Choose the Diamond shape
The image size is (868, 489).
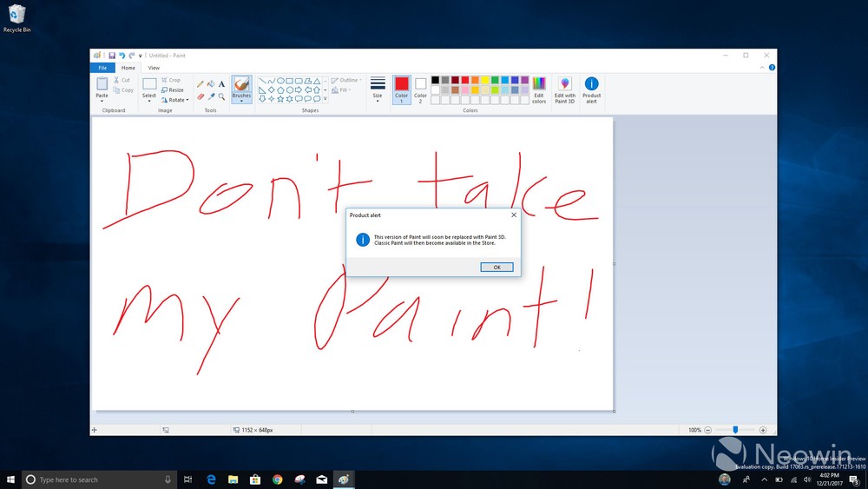[271, 89]
